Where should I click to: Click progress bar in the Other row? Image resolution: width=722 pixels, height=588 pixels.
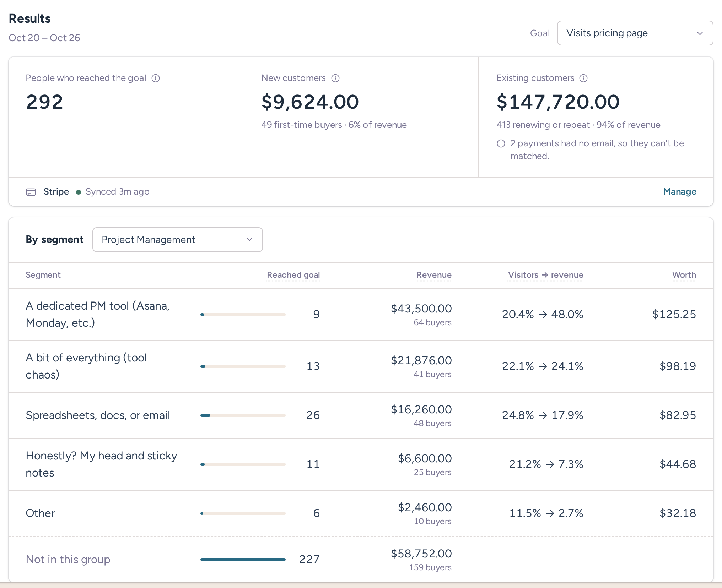pos(243,513)
